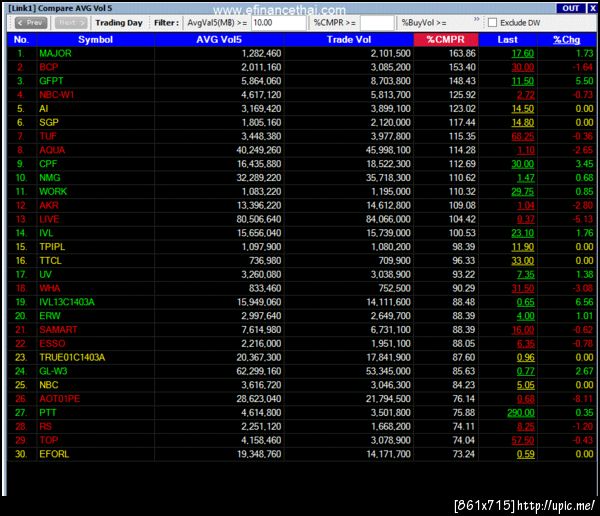Screen dimensions: 600x516
Task: Click the red %CMPR column header
Action: click(x=445, y=40)
